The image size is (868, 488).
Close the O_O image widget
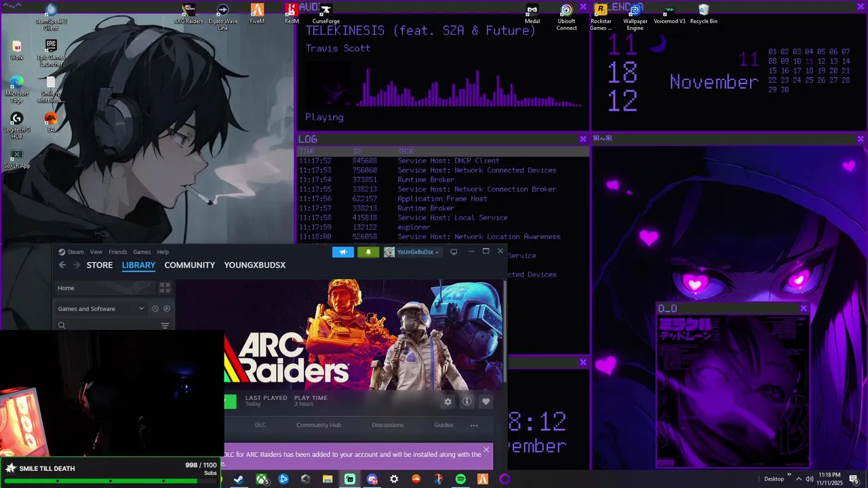pos(804,308)
